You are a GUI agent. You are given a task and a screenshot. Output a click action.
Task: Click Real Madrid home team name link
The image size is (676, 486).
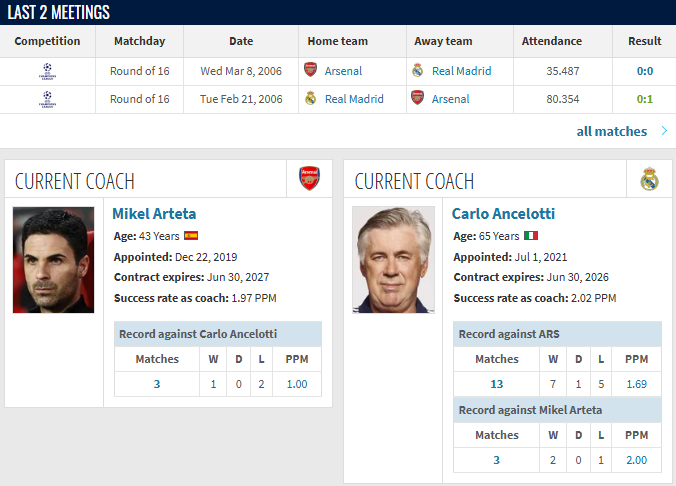[354, 99]
